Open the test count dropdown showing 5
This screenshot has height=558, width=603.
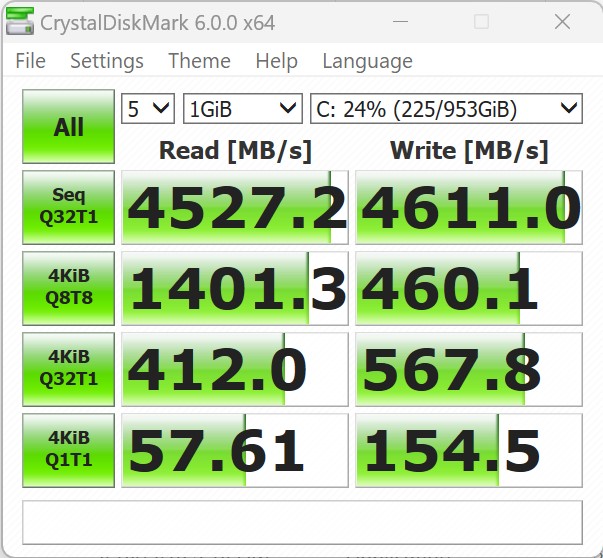(148, 108)
